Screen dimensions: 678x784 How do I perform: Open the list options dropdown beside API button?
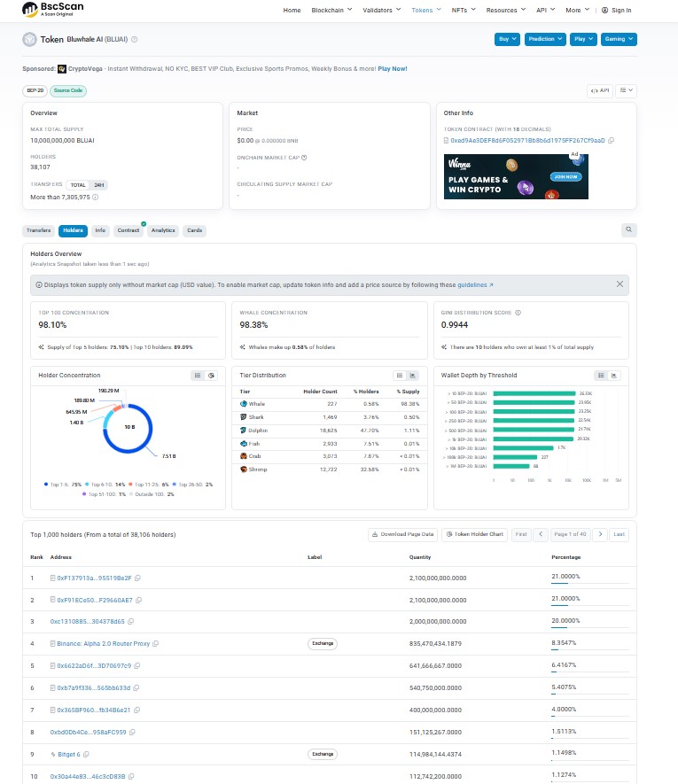click(626, 90)
